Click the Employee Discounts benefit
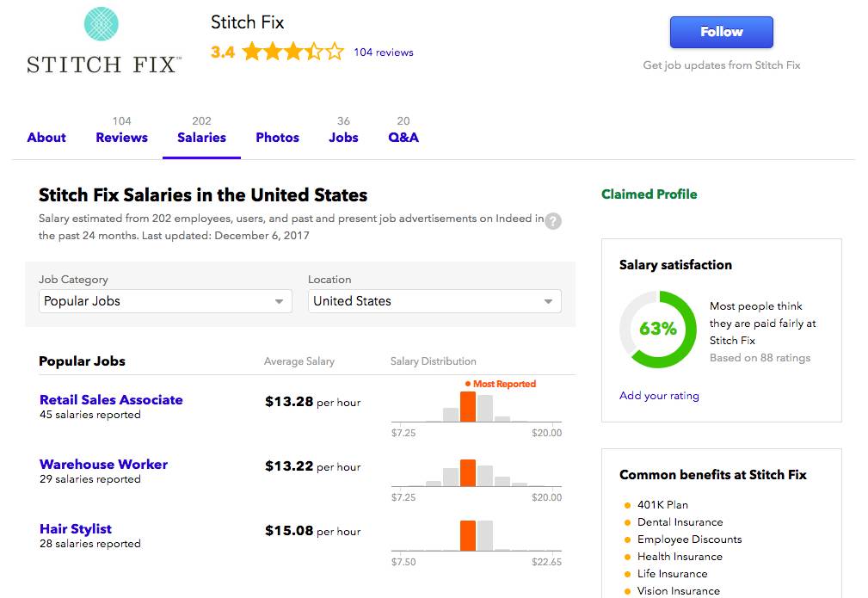Screen dimensions: 868x598 point(690,539)
